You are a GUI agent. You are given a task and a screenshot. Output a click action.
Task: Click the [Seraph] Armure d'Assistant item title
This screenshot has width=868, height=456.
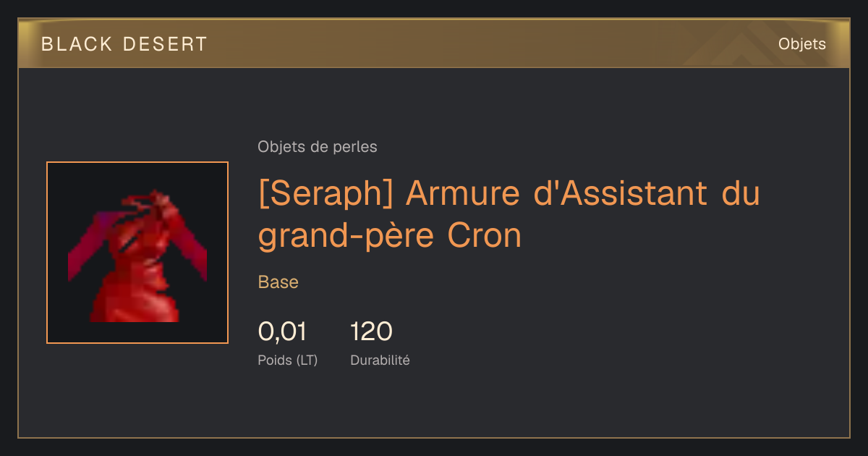[509, 214]
